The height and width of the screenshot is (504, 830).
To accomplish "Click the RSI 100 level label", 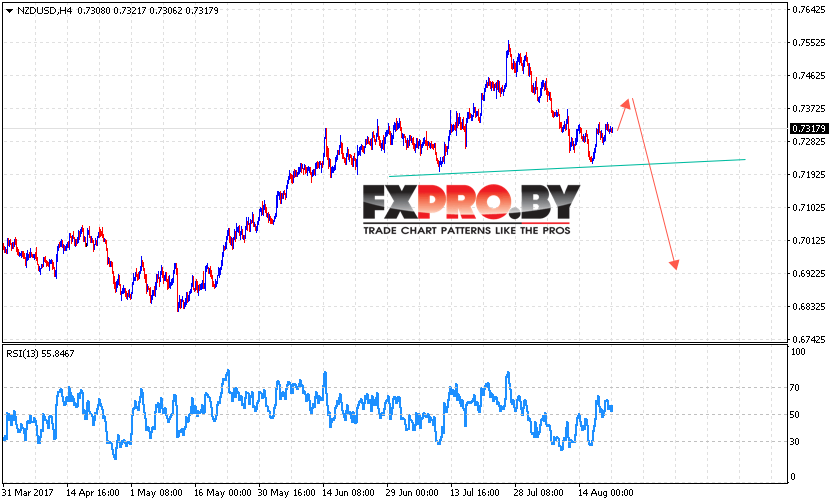I will tap(798, 352).
